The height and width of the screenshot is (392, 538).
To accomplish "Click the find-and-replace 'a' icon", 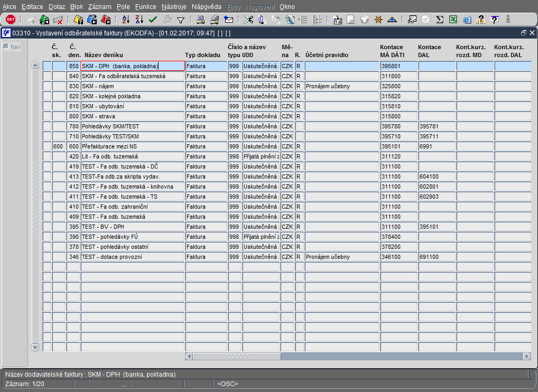I will coord(262,20).
